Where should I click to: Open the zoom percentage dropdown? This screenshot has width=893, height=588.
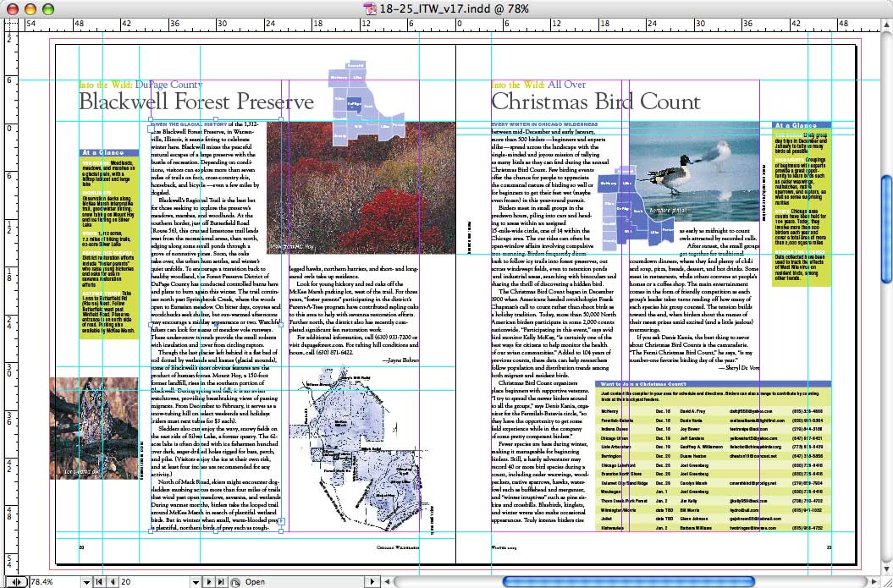(87, 582)
